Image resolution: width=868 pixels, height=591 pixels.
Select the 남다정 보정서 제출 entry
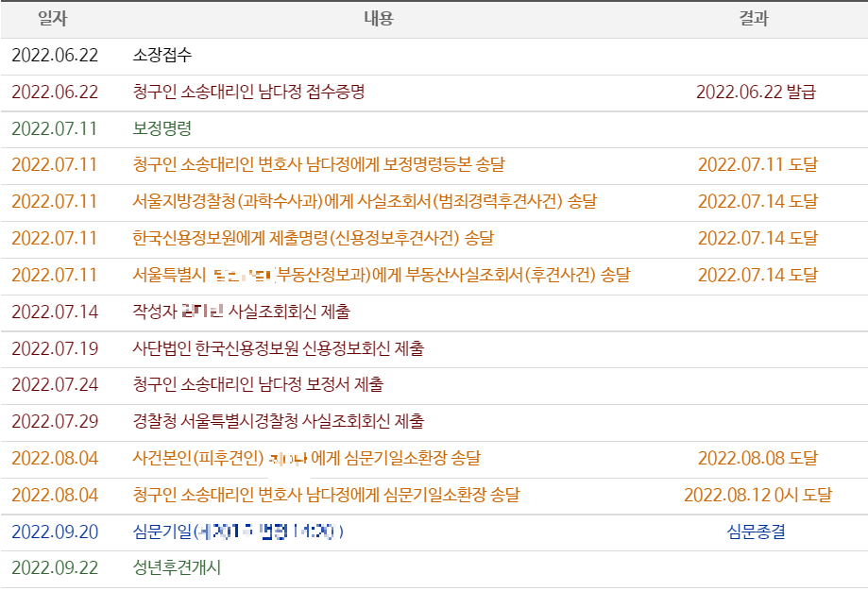point(258,385)
